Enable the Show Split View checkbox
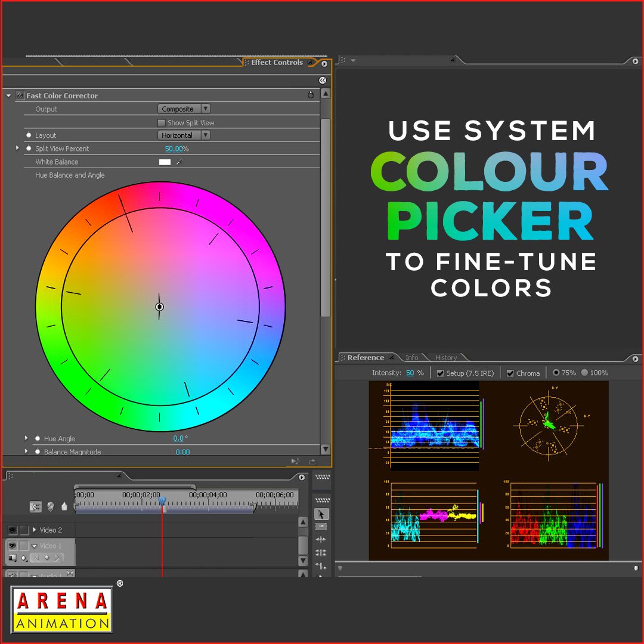Viewport: 644px width, 644px height. 162,122
